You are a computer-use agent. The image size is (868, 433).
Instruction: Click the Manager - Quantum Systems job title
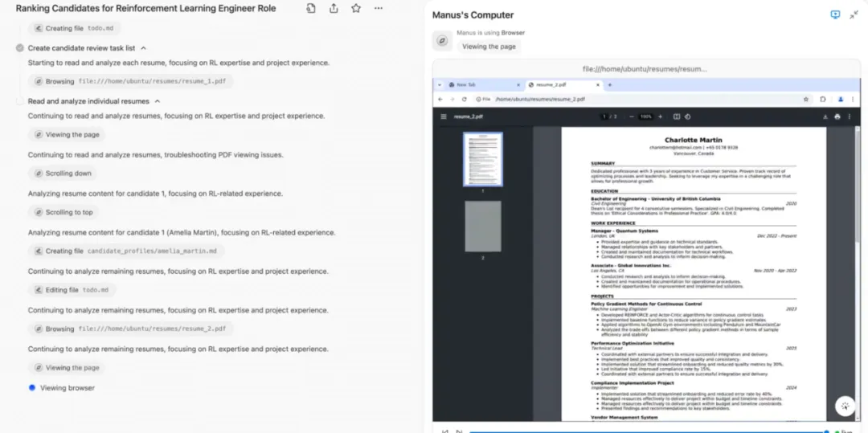[624, 231]
